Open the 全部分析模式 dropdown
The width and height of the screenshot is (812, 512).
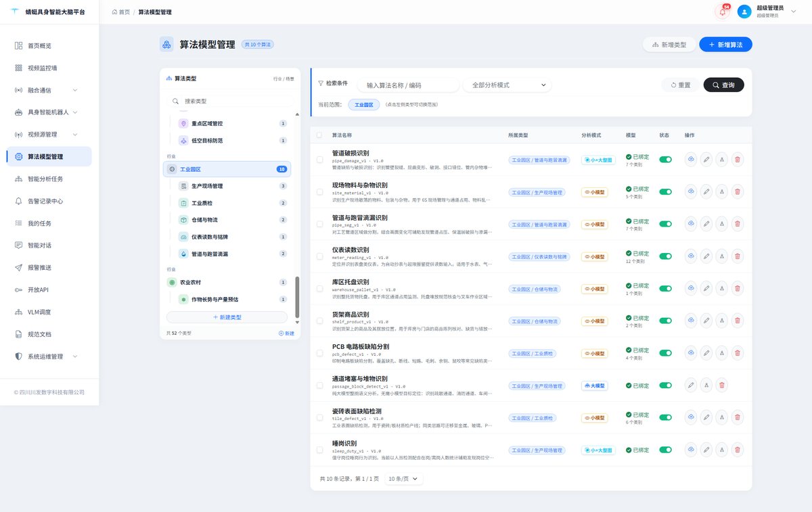507,85
